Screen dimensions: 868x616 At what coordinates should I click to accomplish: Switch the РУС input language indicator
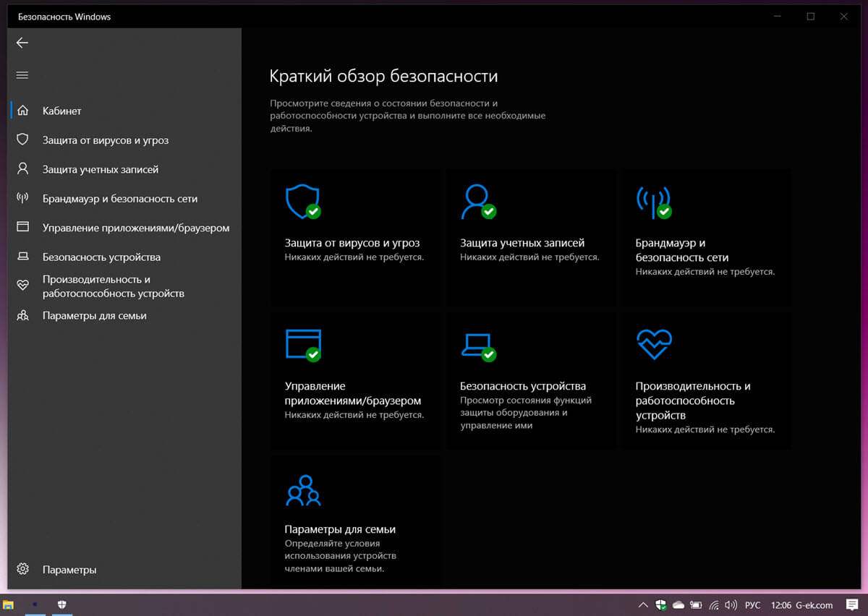pos(754,605)
